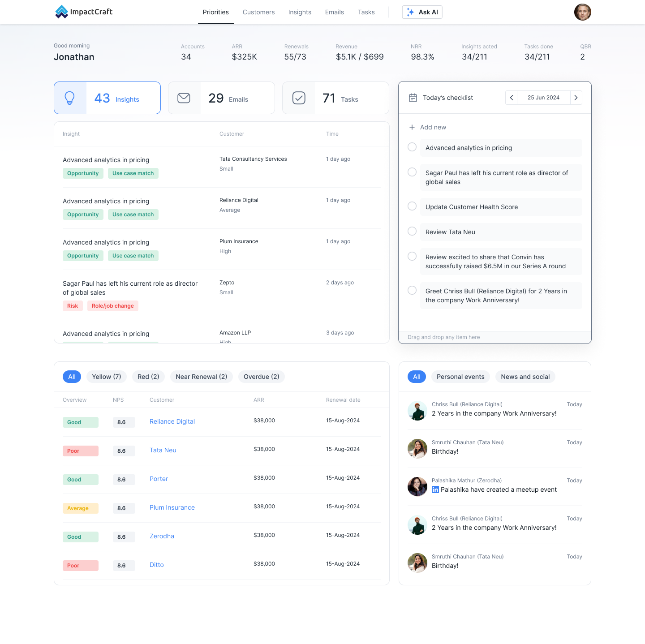Image resolution: width=645 pixels, height=644 pixels.
Task: Open the user profile avatar
Action: tap(583, 12)
